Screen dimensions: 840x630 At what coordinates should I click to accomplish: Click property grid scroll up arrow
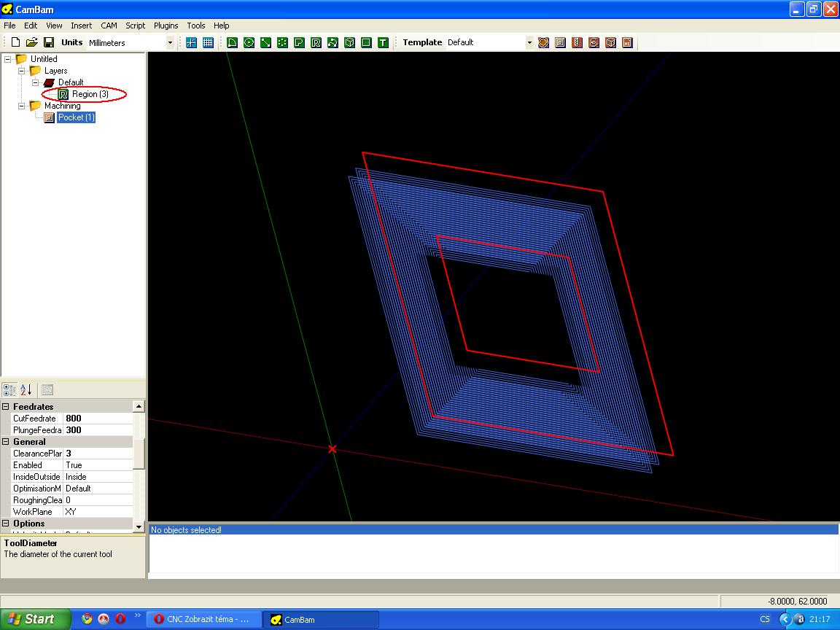[139, 407]
